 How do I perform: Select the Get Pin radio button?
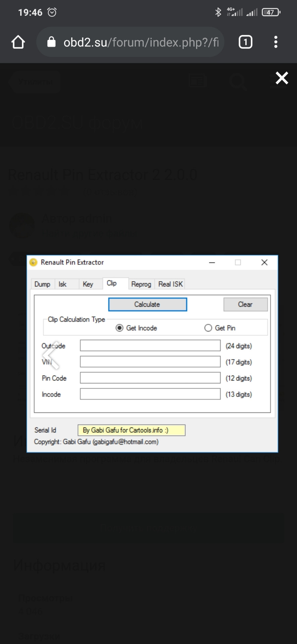click(x=208, y=328)
